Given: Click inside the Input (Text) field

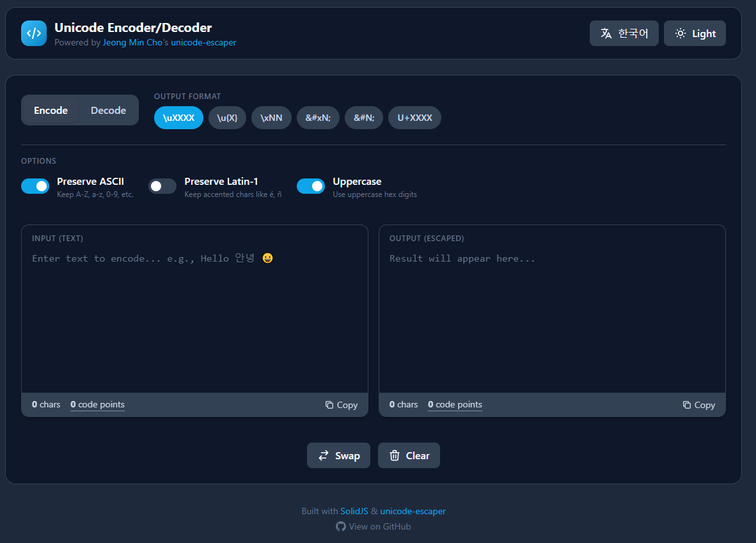Looking at the screenshot, I should [192, 307].
